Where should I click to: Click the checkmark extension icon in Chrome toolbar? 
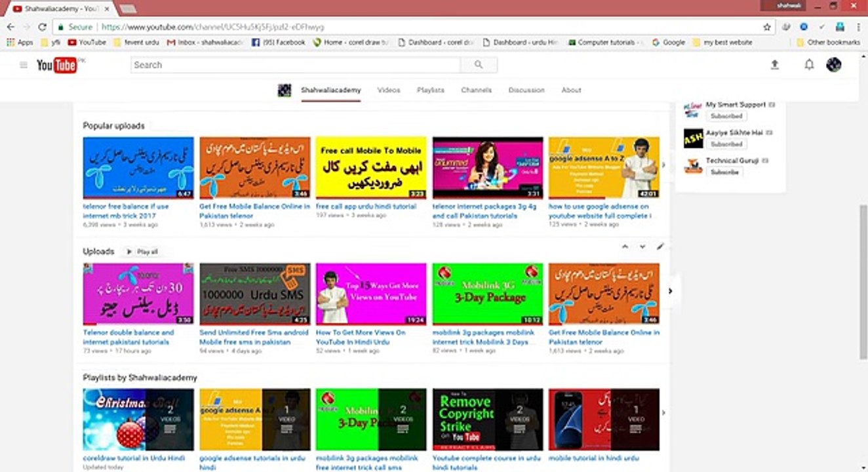[x=821, y=27]
